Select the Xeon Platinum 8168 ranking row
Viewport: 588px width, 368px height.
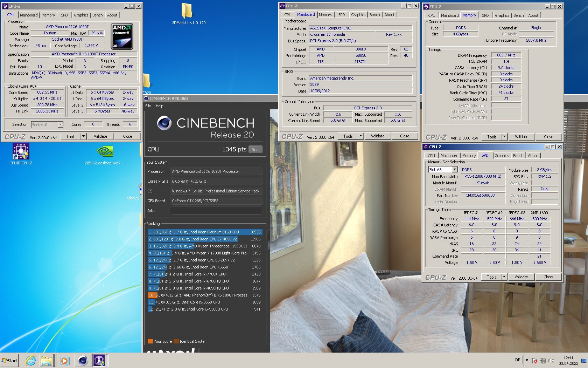point(205,232)
